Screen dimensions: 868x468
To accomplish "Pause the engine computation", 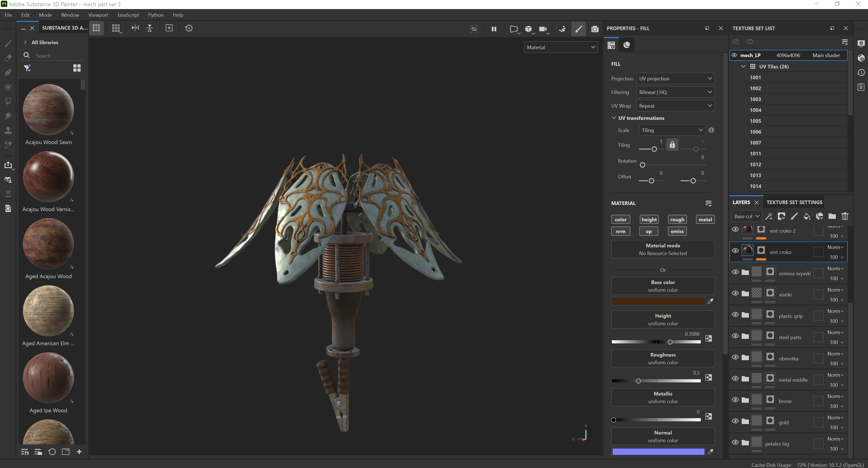I will [x=494, y=29].
